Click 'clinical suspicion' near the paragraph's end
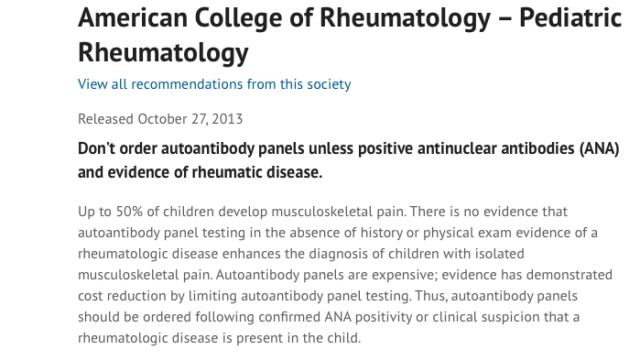Image resolution: width=640 pixels, height=360 pixels. click(486, 317)
